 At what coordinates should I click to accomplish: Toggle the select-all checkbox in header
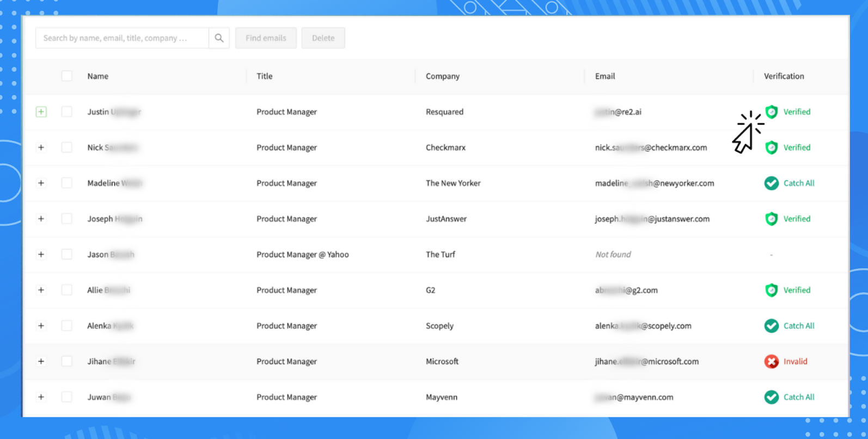pos(66,76)
